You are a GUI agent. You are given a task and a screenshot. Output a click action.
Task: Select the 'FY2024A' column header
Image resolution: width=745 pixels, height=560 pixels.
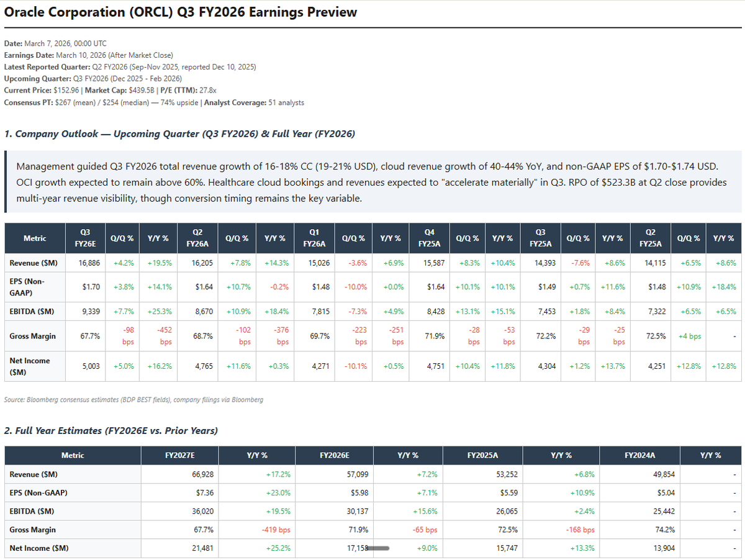640,455
